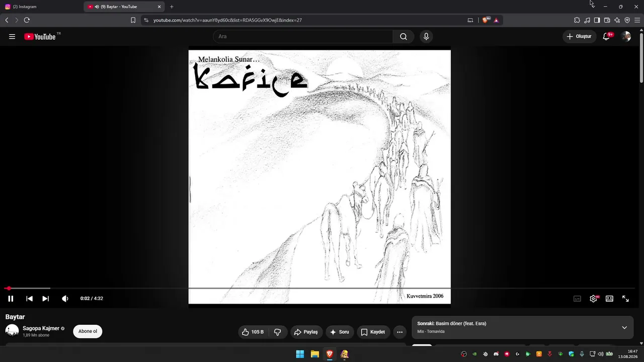Switch to theater mode
Screen dimensions: 644x362
pos(609,299)
